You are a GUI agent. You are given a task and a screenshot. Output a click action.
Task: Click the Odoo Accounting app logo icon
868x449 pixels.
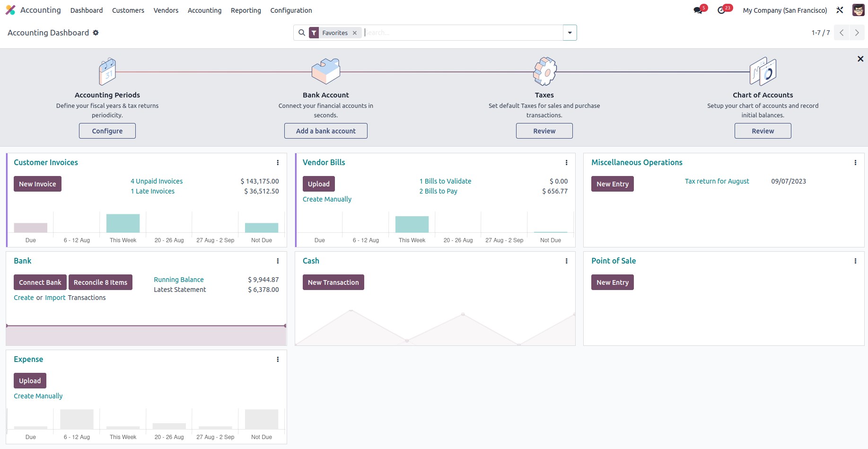click(10, 10)
